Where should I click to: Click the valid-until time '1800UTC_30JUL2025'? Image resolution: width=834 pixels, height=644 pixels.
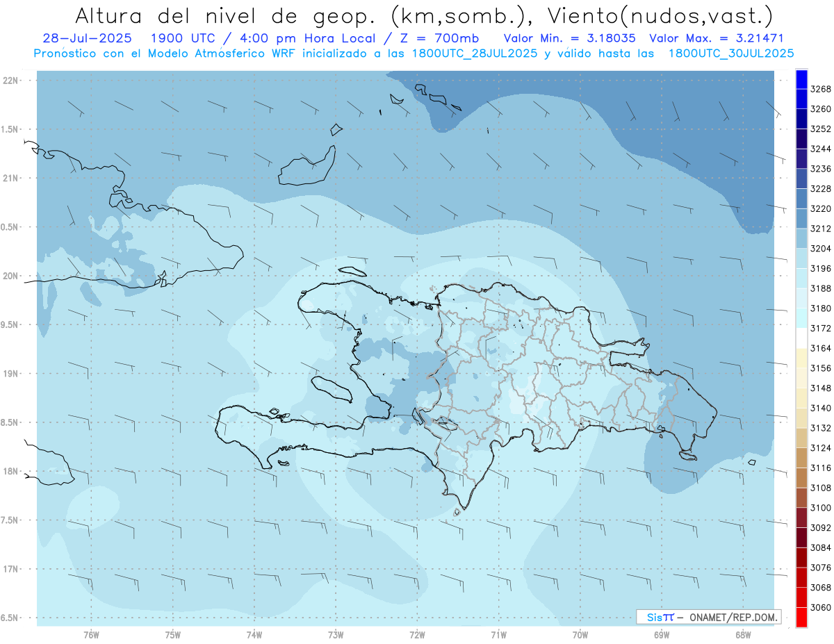pos(731,53)
